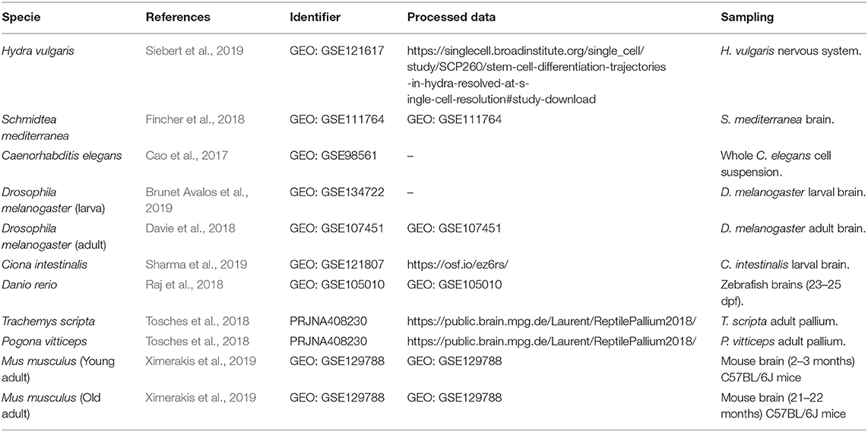Click the Identifier column header
Screen dimensions: 868x432
tap(315, 17)
